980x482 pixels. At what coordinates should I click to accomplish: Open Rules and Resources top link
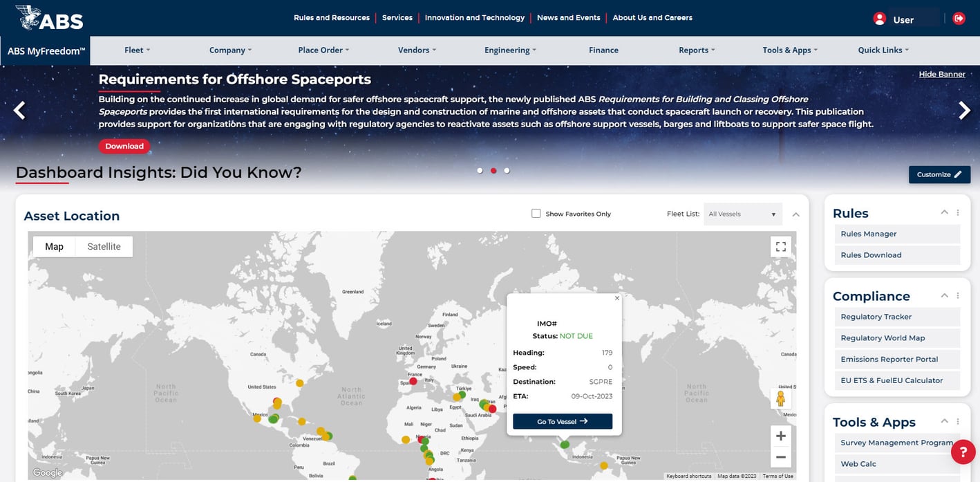pos(332,18)
